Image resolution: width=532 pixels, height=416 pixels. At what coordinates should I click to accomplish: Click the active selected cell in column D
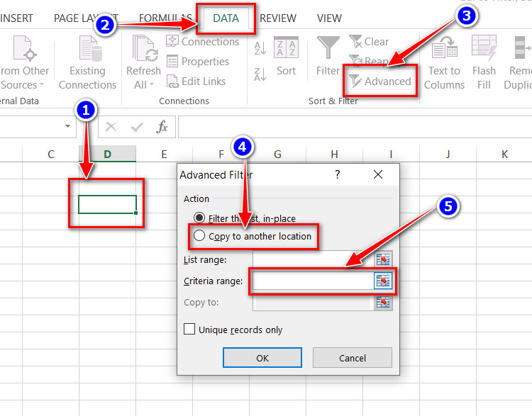point(107,204)
